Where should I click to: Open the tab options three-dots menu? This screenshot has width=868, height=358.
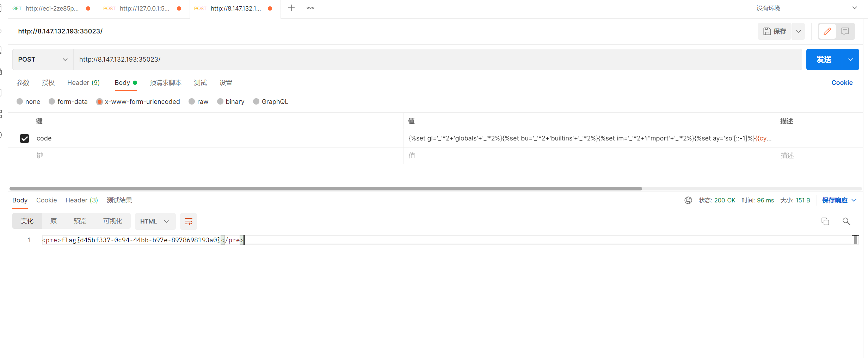(x=310, y=8)
